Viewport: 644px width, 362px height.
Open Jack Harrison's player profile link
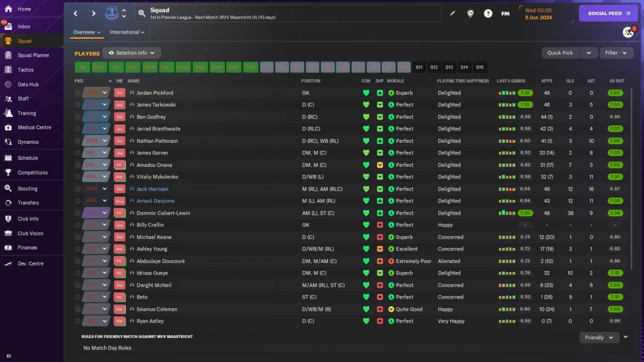click(x=152, y=189)
